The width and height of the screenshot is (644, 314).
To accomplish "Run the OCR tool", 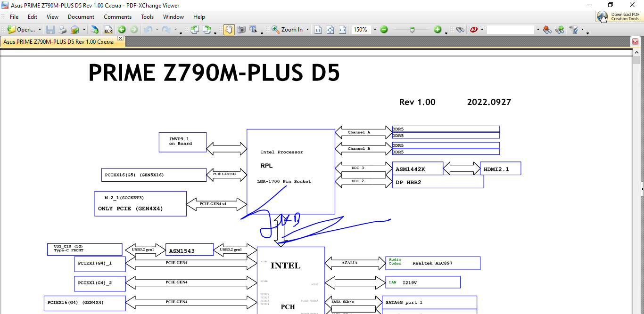I will coord(108,30).
